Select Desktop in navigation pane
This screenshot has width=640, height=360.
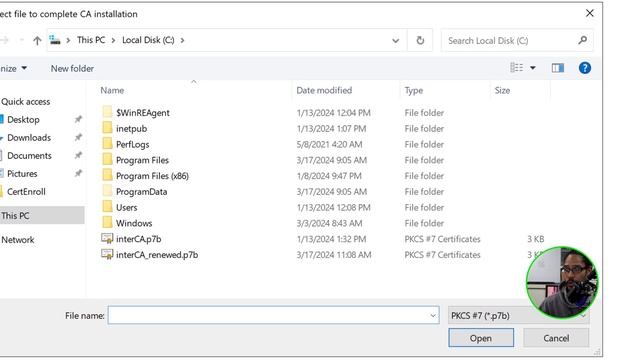tap(23, 120)
